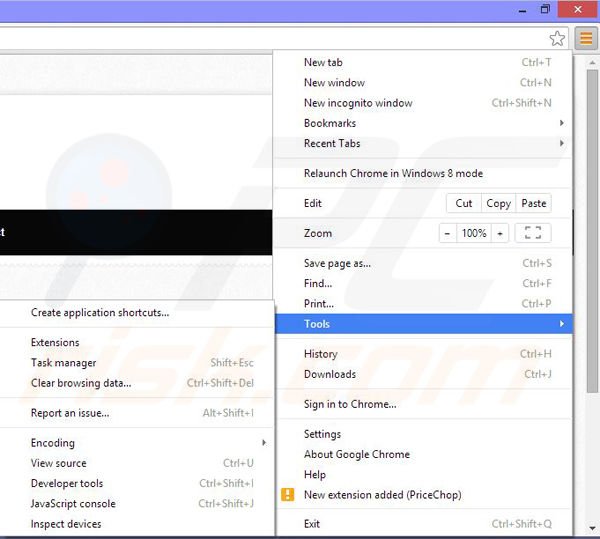Open a New incognito window
Image resolution: width=600 pixels, height=539 pixels.
coord(424,103)
